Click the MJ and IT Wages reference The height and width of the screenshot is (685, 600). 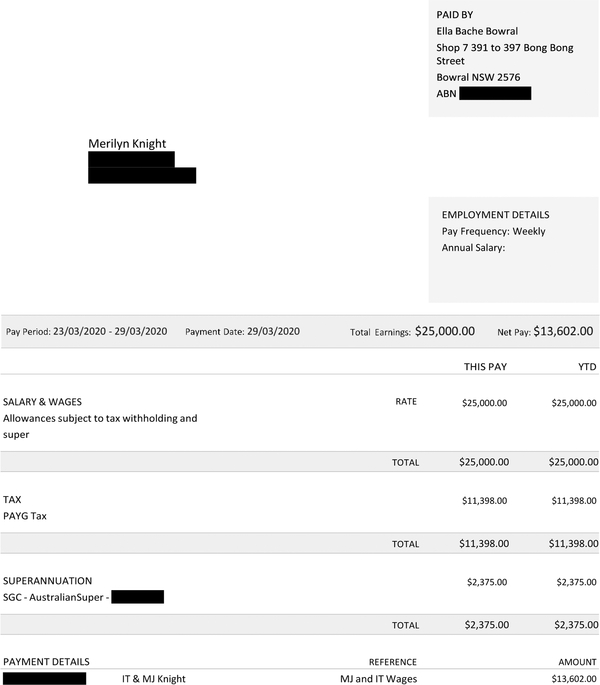tap(378, 679)
